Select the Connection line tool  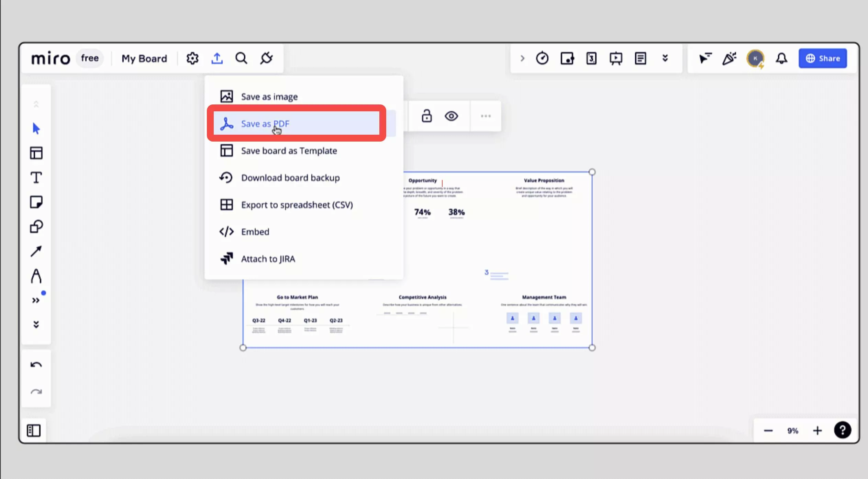pos(36,252)
